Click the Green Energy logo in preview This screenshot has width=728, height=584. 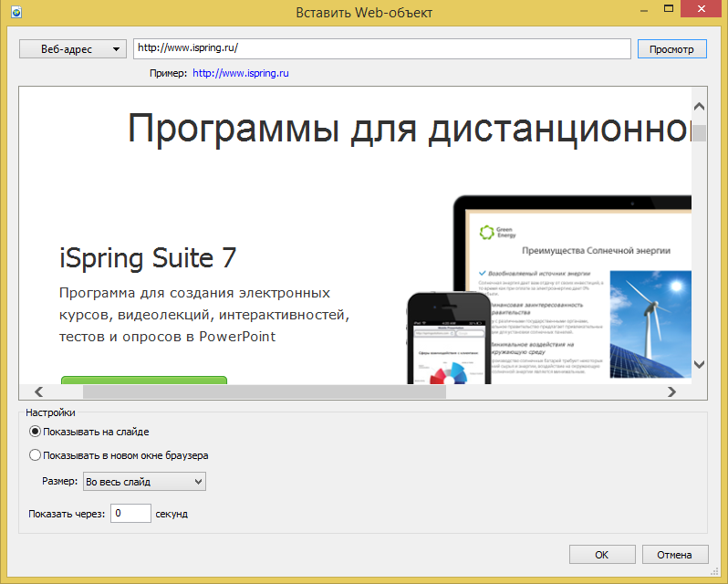point(498,232)
